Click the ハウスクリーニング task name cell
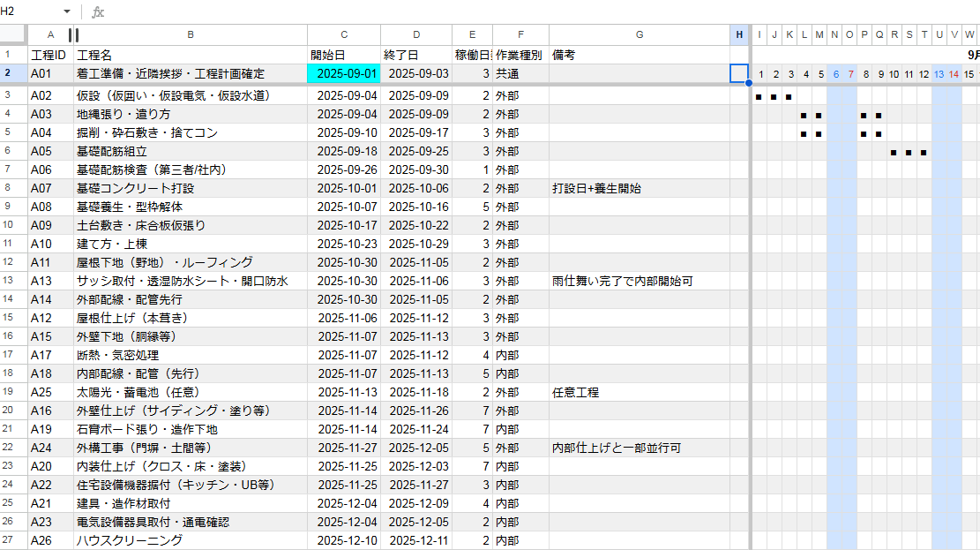This screenshot has height=550, width=980. pyautogui.click(x=191, y=540)
